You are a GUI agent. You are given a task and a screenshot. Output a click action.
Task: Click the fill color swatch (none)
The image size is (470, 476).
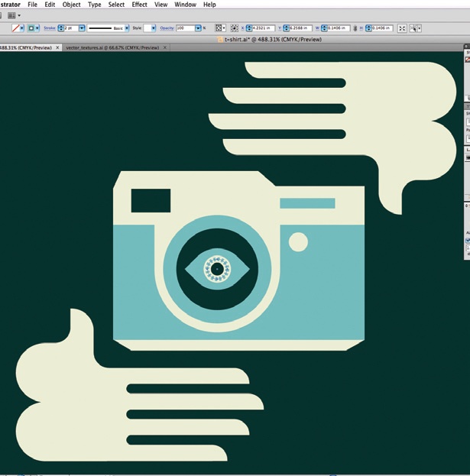pos(15,28)
